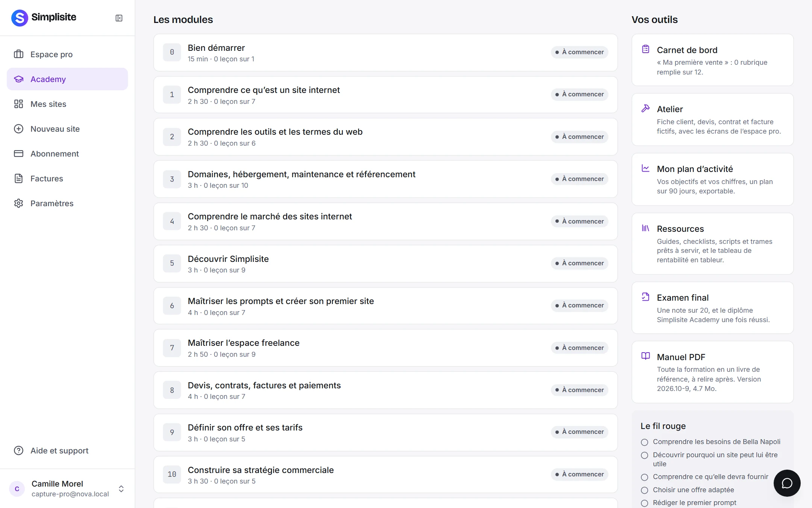Screen dimensions: 812x508
Task: Click the Ressources library icon
Action: point(645,228)
